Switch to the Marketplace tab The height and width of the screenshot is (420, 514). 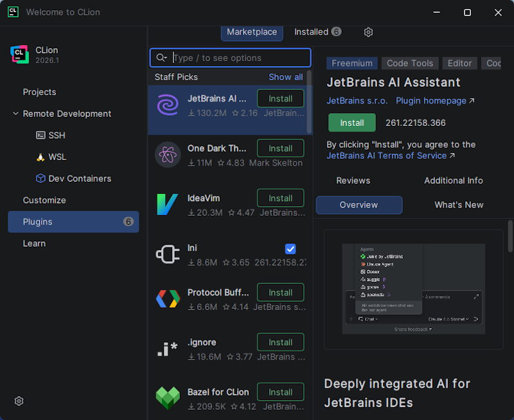(252, 31)
